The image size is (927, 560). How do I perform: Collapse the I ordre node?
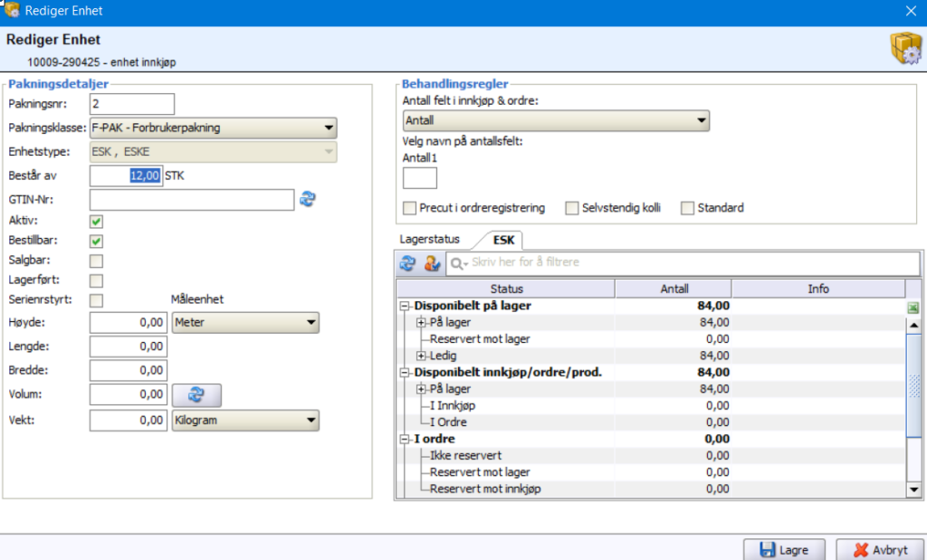(x=405, y=440)
